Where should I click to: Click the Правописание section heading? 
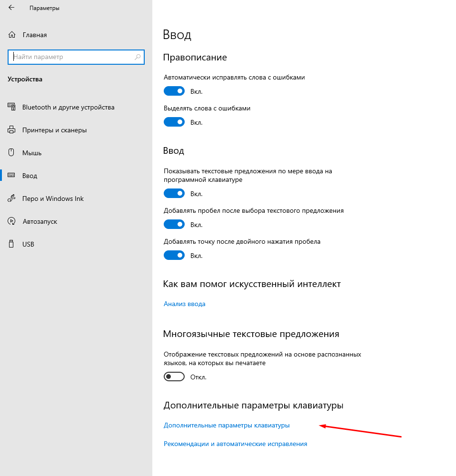(195, 58)
